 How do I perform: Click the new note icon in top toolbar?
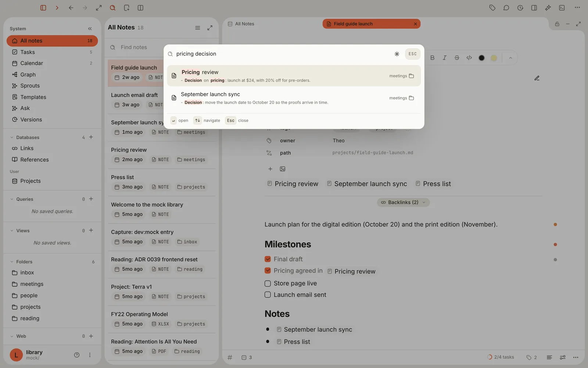coord(127,8)
